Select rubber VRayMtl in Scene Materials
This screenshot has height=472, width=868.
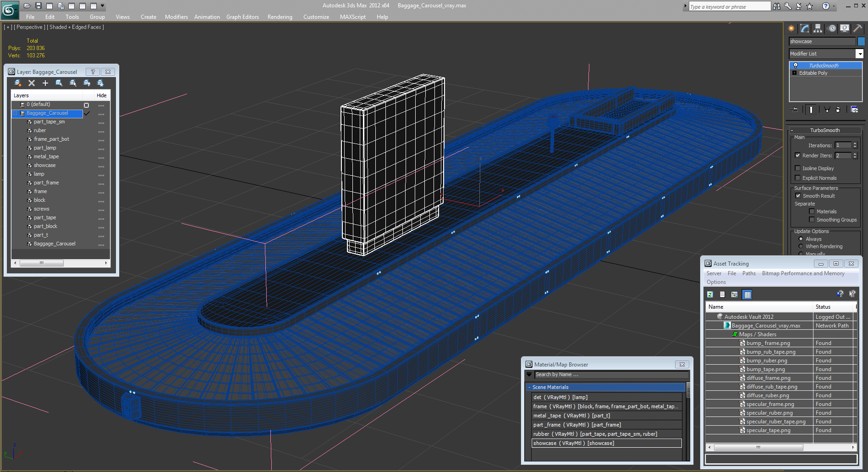(x=595, y=434)
